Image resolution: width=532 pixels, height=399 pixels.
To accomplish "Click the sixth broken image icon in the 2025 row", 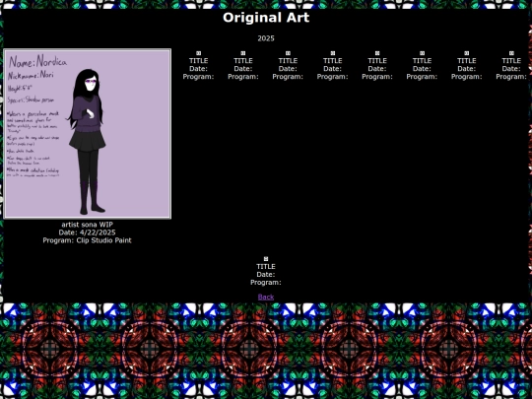I will click(x=422, y=53).
